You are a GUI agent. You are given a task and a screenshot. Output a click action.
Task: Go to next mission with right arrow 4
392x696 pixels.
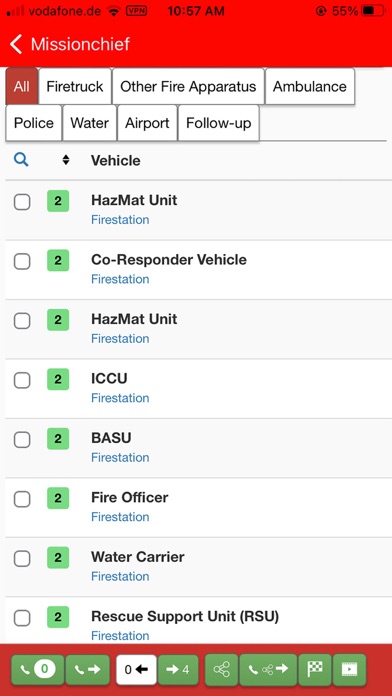(x=178, y=669)
